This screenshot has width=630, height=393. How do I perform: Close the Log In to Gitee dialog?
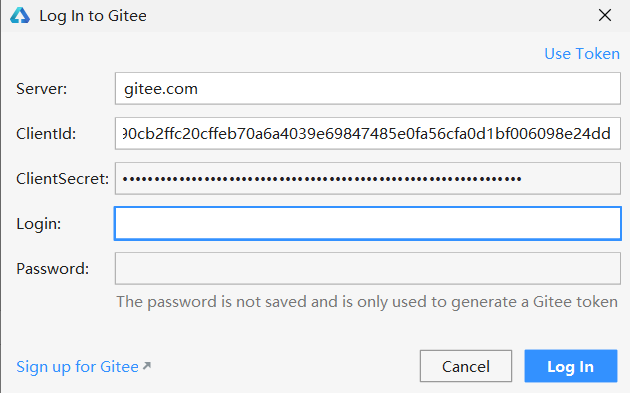coord(605,15)
